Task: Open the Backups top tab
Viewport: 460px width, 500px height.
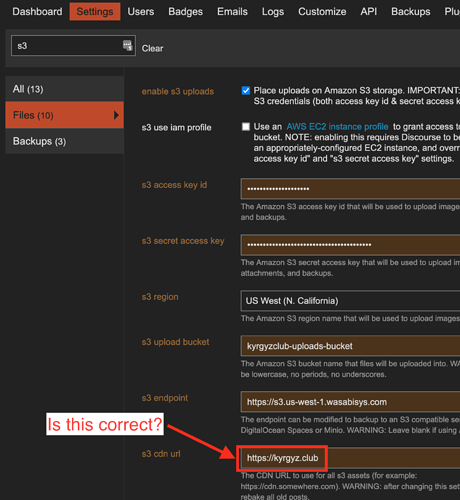Action: 411,12
